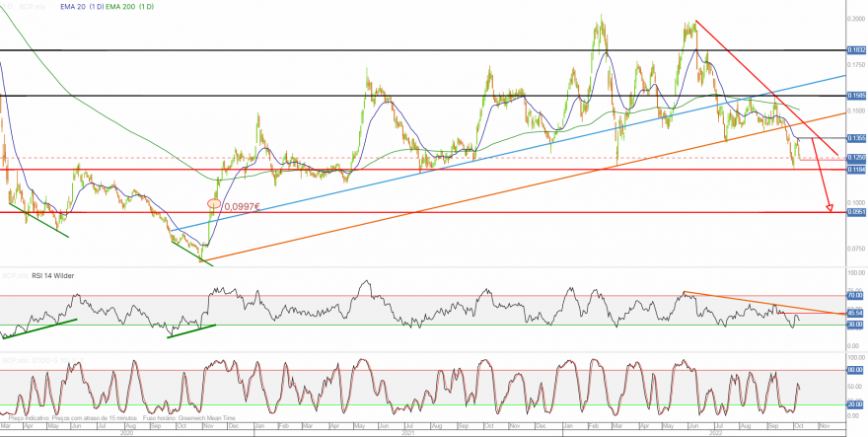The height and width of the screenshot is (437, 868).
Task: Select the 0.1250 price level tag
Action: [x=856, y=158]
